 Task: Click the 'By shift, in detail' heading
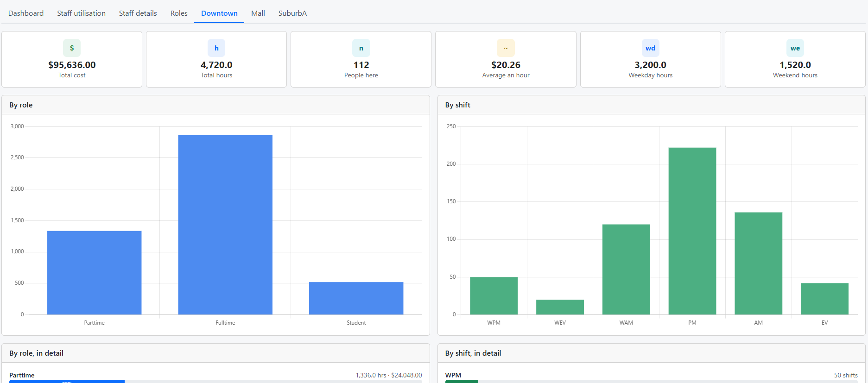[x=473, y=353]
